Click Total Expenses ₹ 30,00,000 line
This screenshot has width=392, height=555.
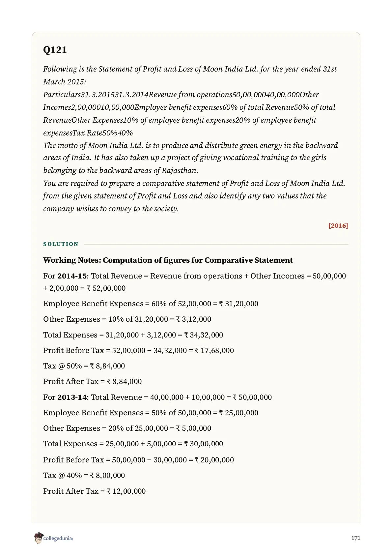[133, 444]
